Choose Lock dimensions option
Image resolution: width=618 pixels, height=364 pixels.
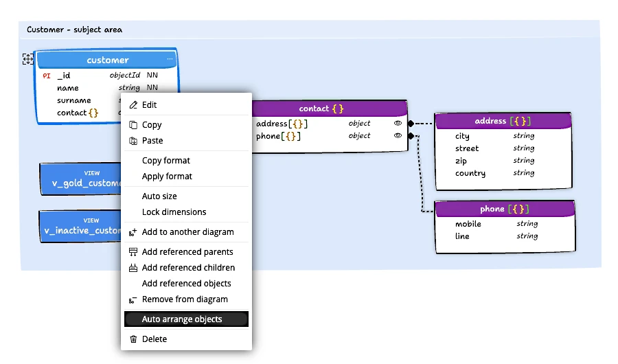(186, 212)
